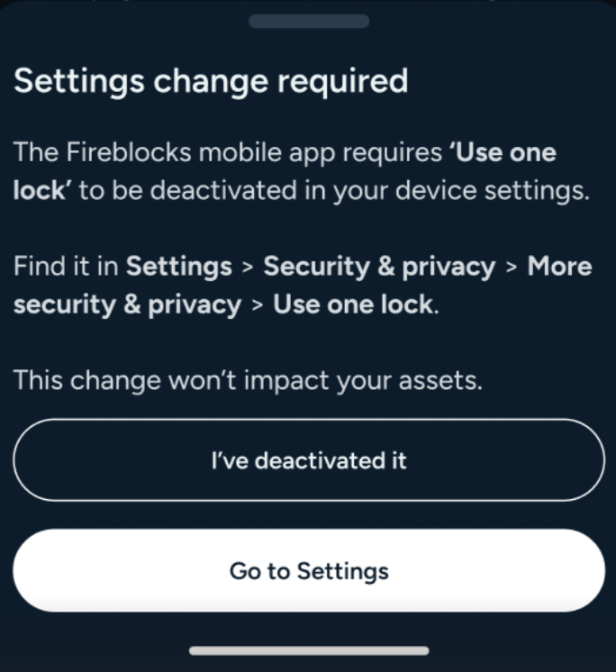Tap the quoted 'Use one lock' phrase in the first paragraph
The width and height of the screenshot is (616, 672).
[x=285, y=171]
